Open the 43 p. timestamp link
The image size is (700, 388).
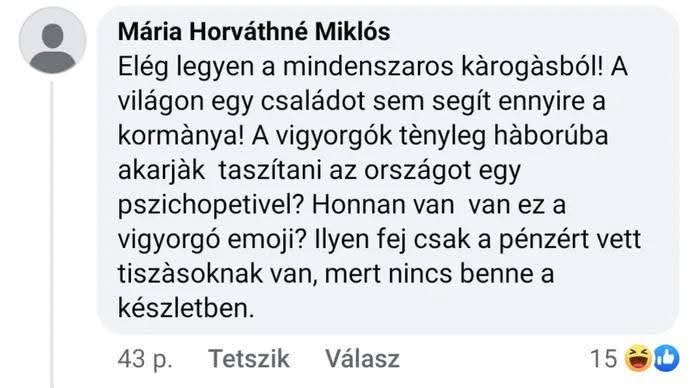coord(145,359)
